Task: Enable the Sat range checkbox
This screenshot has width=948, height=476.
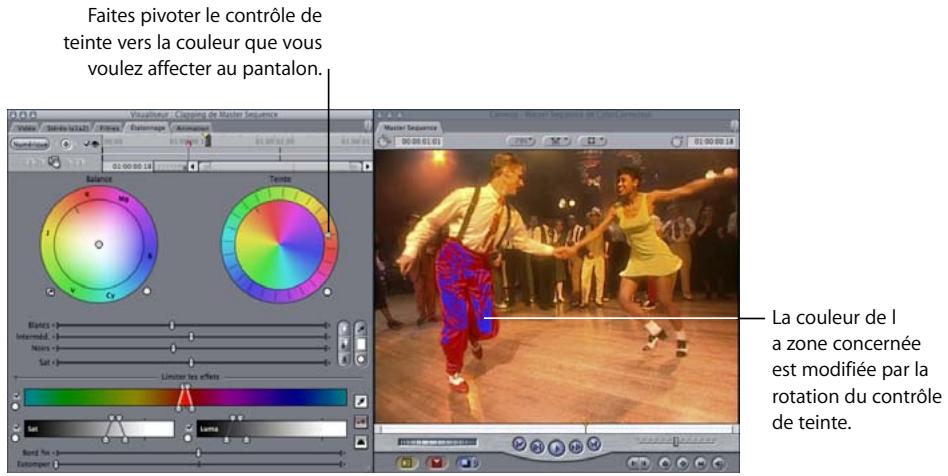Action: [x=16, y=427]
